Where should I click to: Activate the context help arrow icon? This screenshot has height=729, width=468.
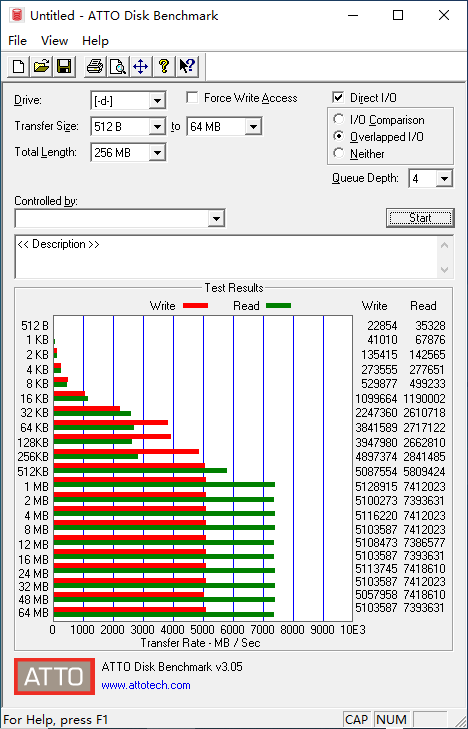point(187,66)
